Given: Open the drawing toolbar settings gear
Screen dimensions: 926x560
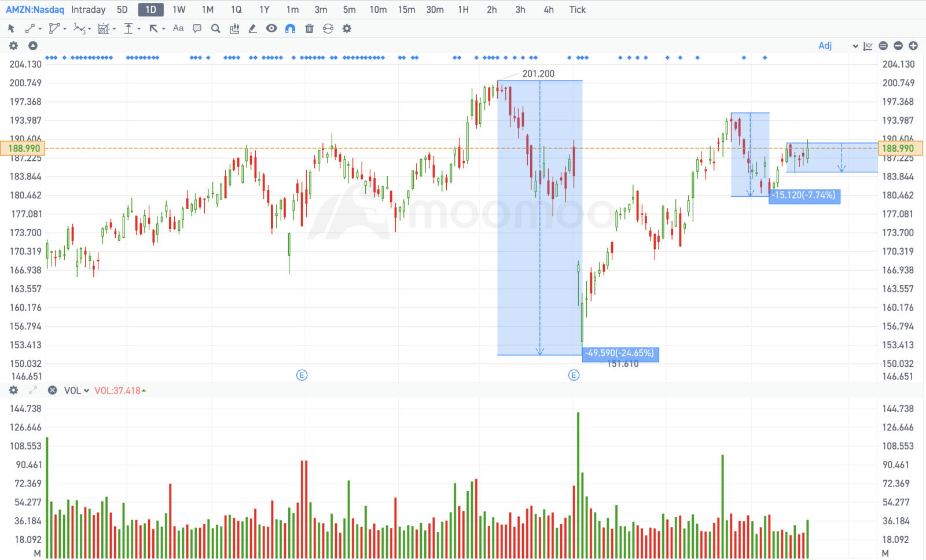Looking at the screenshot, I should tap(347, 28).
